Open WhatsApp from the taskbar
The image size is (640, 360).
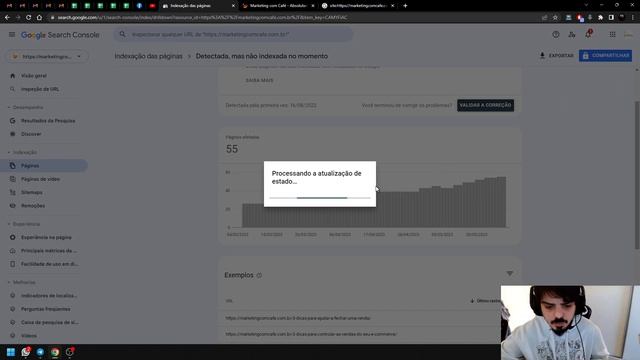tap(26, 352)
